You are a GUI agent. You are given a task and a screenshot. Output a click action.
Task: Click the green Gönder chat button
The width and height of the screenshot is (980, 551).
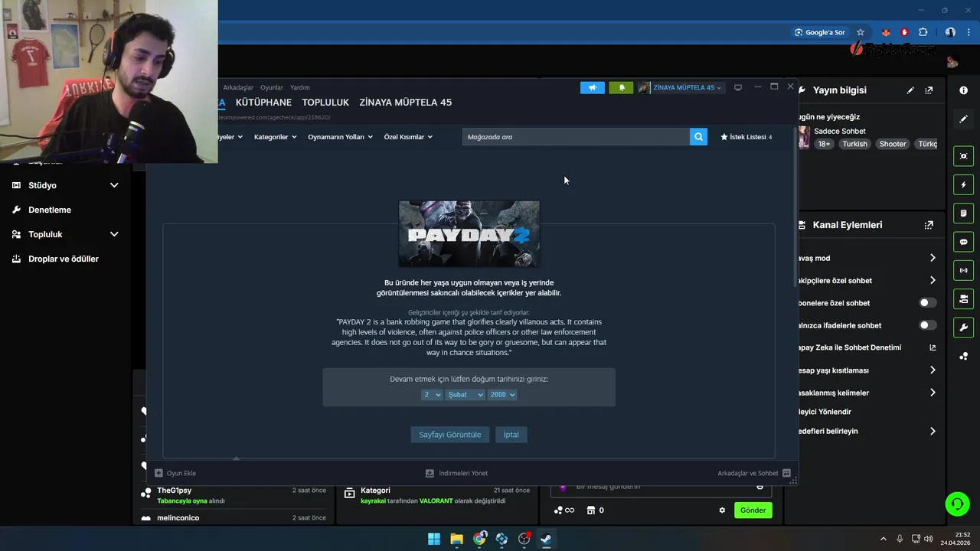[753, 510]
